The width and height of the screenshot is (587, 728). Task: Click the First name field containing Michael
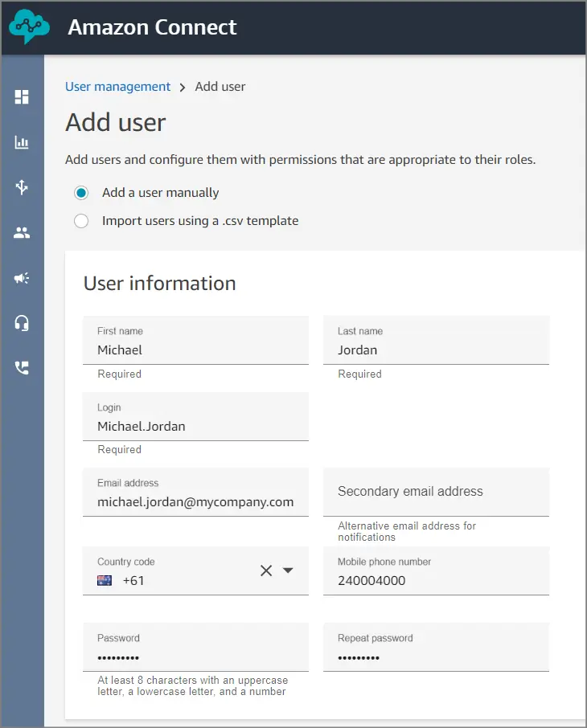coord(195,350)
